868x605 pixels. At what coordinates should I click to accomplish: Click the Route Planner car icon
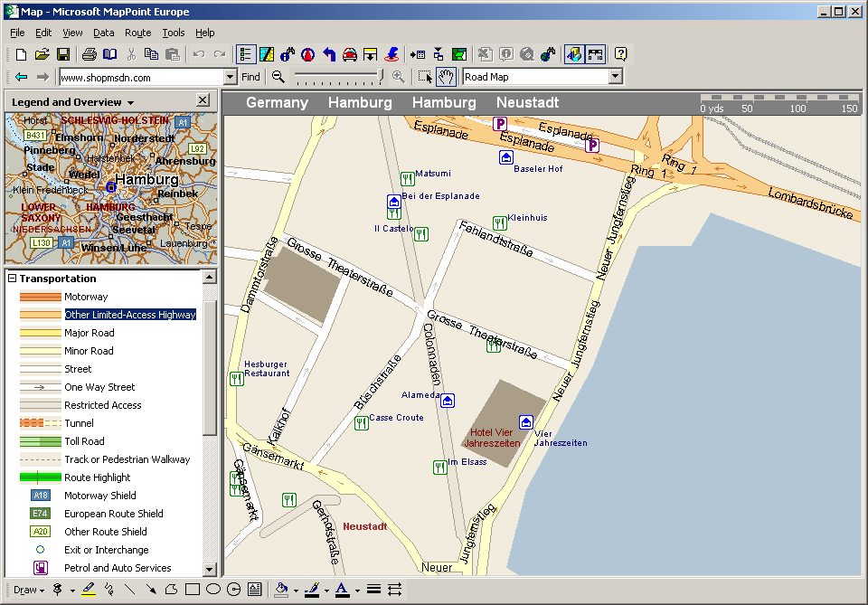(x=349, y=54)
